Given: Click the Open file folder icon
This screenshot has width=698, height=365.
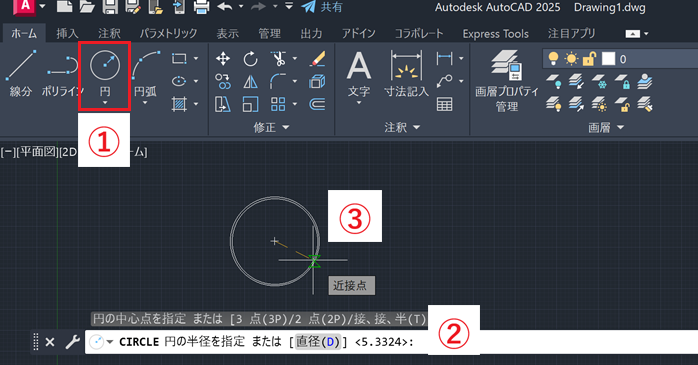Looking at the screenshot, I should pos(87,6).
